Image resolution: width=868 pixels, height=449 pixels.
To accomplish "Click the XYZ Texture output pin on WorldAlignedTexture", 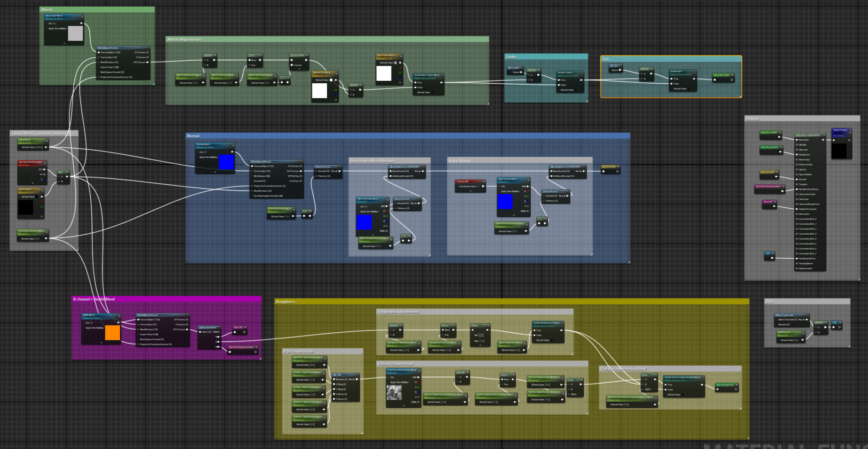I will pyautogui.click(x=148, y=62).
